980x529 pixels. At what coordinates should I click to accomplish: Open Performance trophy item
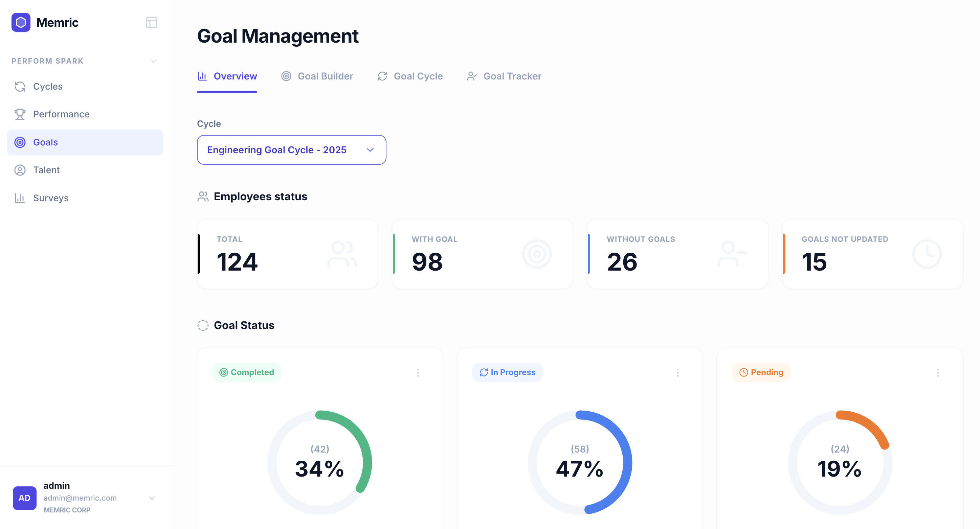(x=61, y=114)
